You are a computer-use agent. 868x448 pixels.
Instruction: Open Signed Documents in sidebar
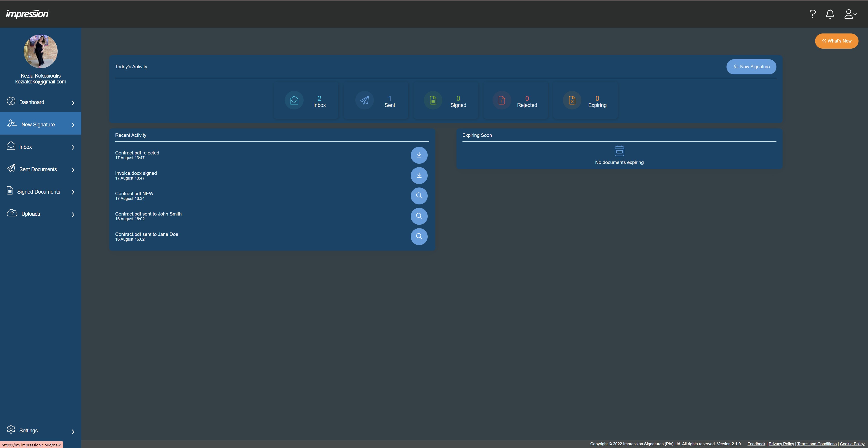(x=38, y=192)
